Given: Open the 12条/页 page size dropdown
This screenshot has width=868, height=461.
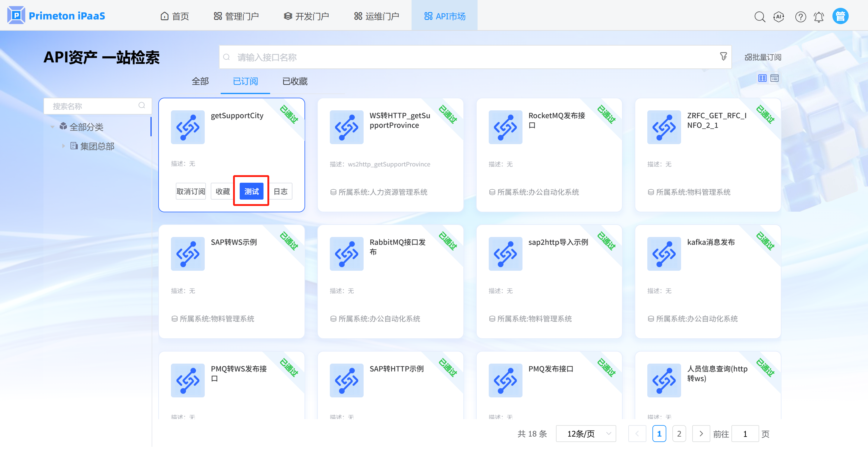Looking at the screenshot, I should [586, 434].
